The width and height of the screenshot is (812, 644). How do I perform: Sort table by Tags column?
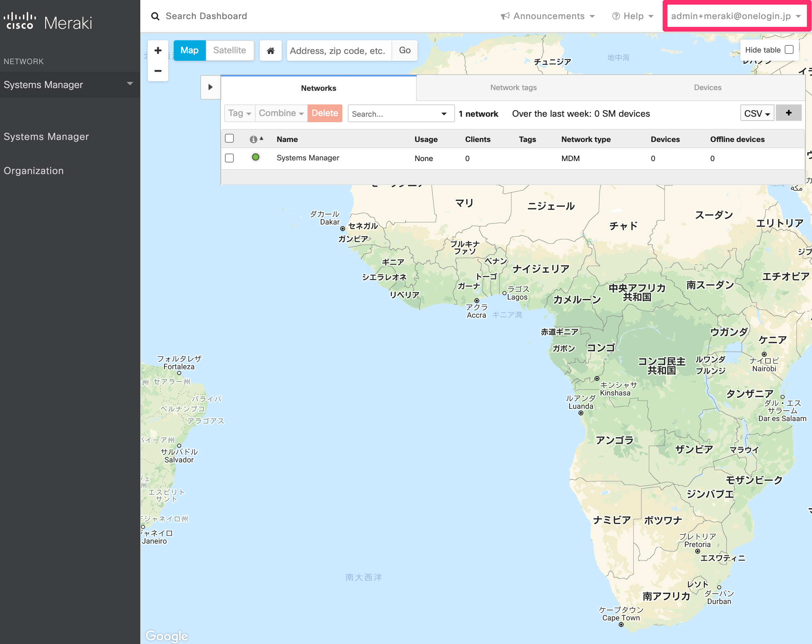(x=527, y=139)
